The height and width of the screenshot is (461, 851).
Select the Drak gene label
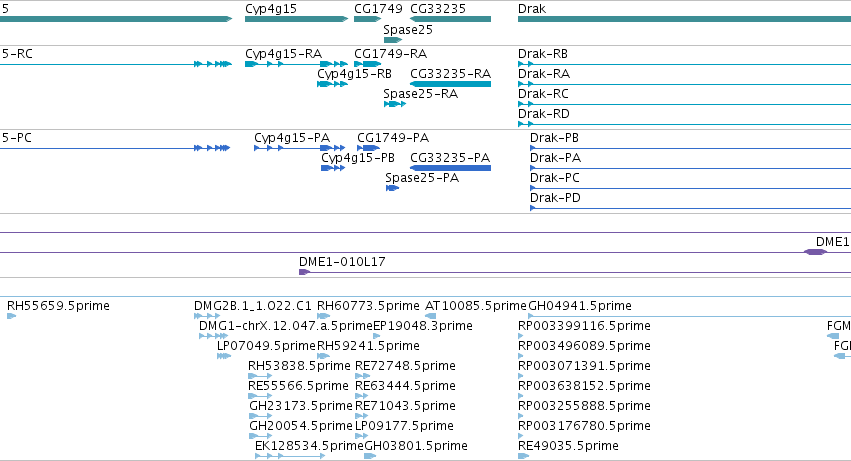[532, 9]
